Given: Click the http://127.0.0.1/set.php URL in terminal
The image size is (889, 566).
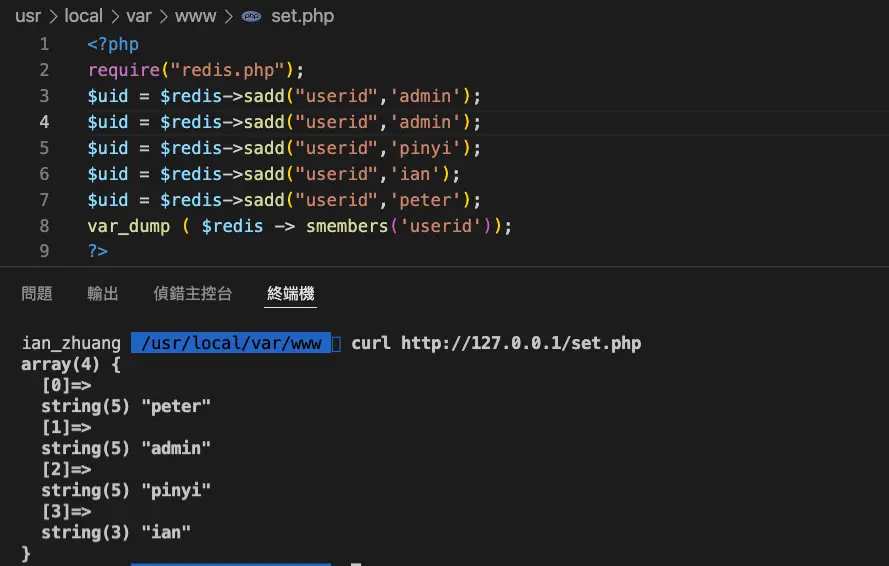Looking at the screenshot, I should point(521,343).
